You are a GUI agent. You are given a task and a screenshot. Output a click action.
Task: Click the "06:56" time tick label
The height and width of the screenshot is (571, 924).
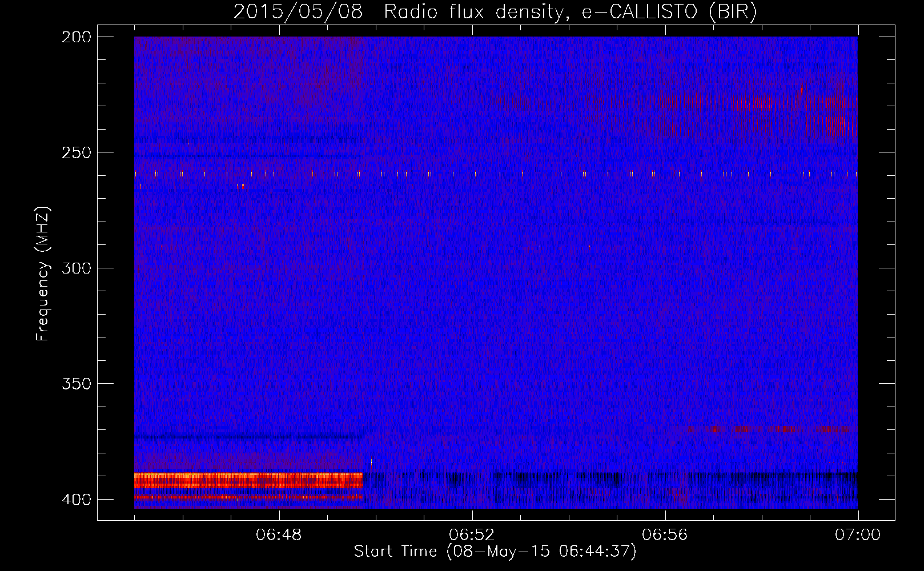[x=665, y=535]
